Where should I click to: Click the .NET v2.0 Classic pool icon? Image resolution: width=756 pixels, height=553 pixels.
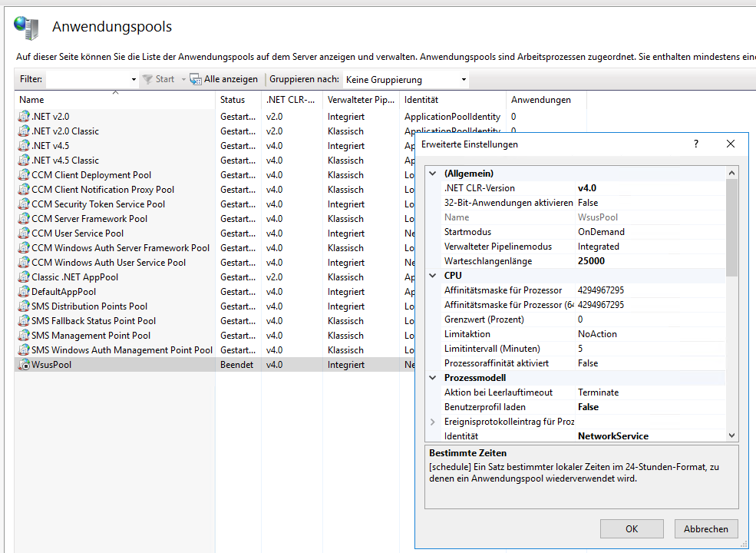click(x=24, y=131)
